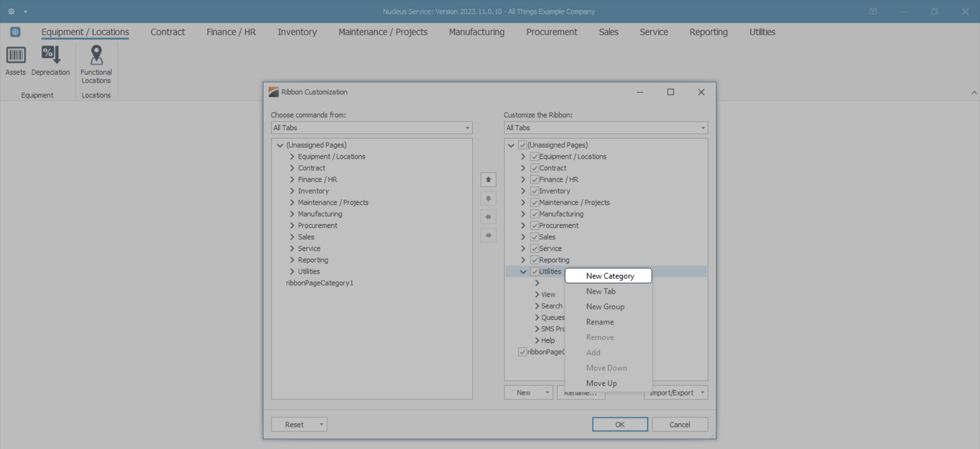The width and height of the screenshot is (980, 449).
Task: Disable the Service checkbox
Action: pyautogui.click(x=534, y=249)
